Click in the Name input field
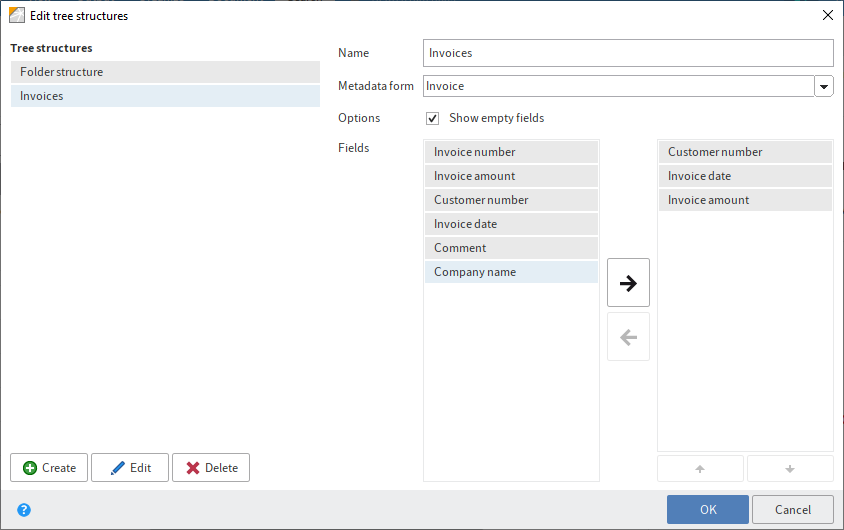 click(628, 53)
